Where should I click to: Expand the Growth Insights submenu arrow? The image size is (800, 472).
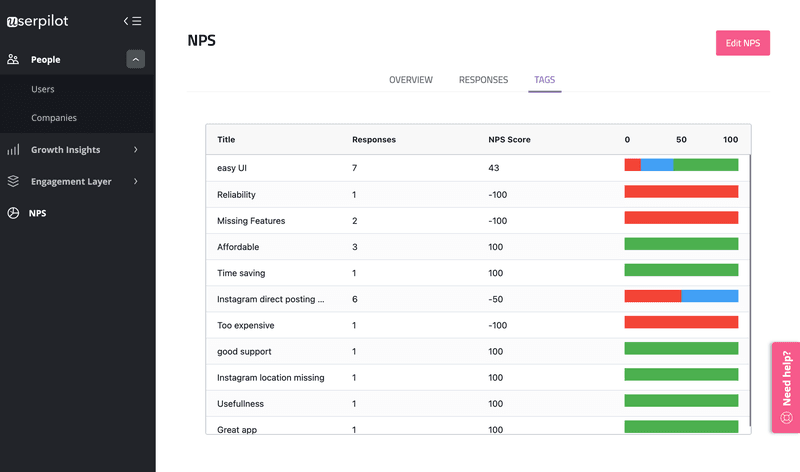[135, 150]
